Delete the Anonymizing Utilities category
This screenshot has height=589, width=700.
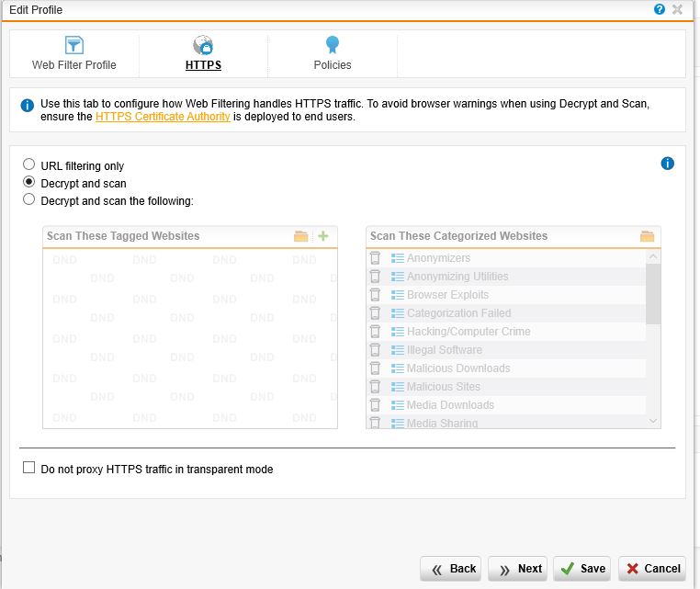click(x=375, y=277)
